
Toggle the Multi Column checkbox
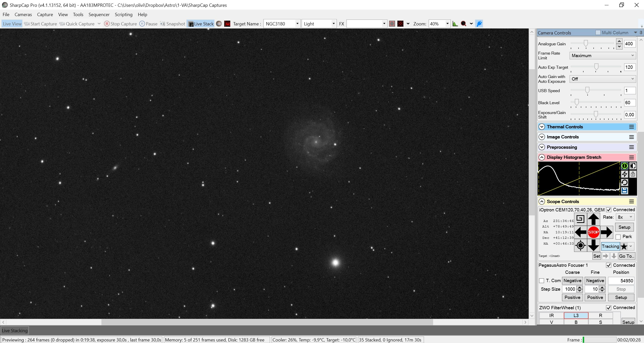(598, 33)
